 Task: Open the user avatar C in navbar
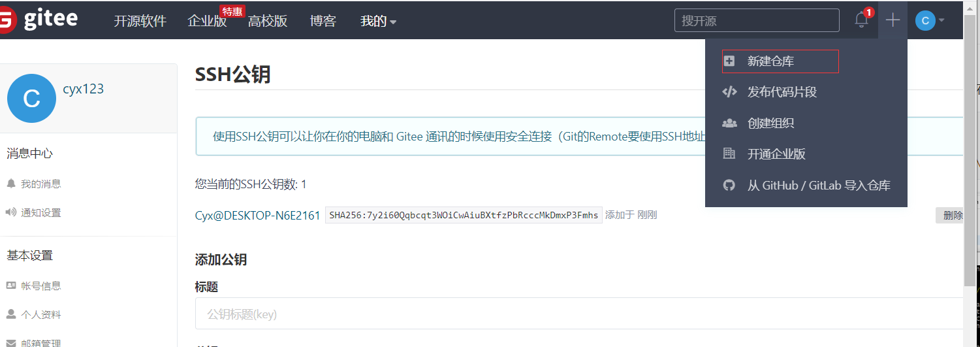[x=925, y=20]
